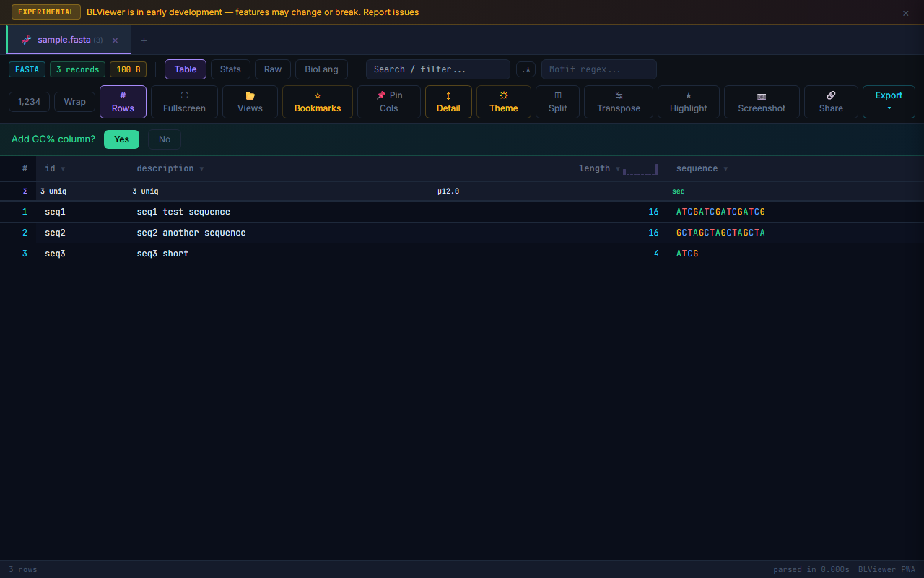Viewport: 924px width, 578px height.
Task: Switch to the BioLang tab
Action: tap(321, 69)
